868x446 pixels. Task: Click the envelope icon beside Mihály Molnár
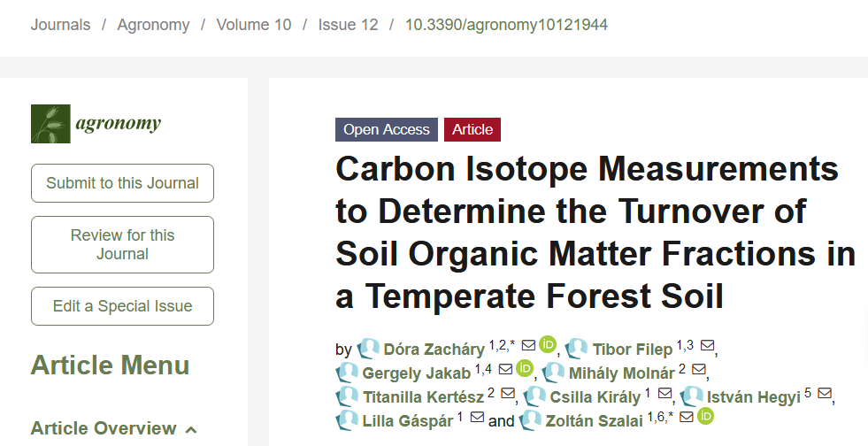(699, 369)
